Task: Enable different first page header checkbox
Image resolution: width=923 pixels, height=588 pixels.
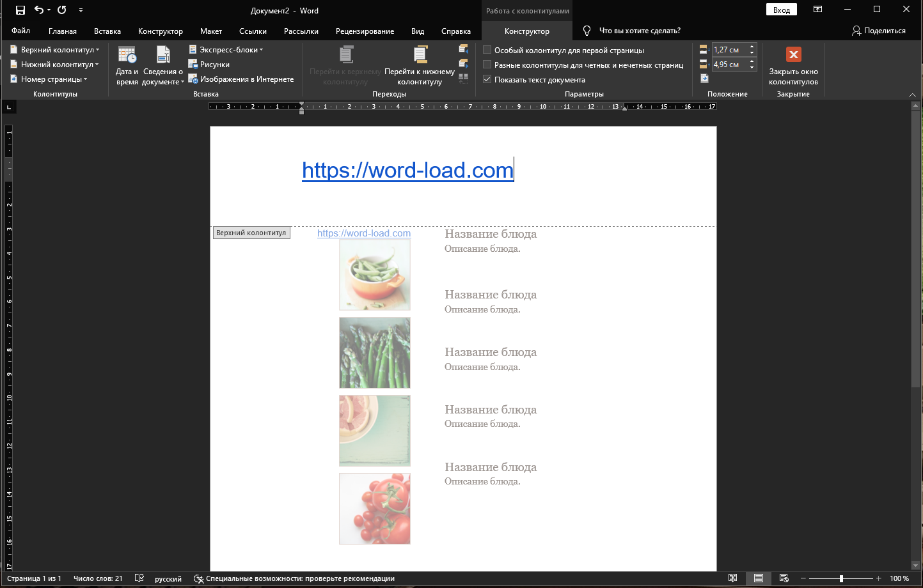Action: pyautogui.click(x=487, y=50)
